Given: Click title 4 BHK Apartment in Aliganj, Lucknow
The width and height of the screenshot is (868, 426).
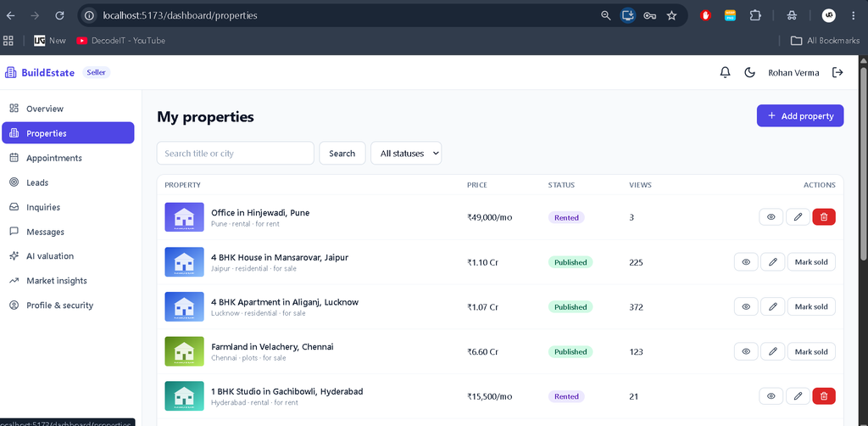Looking at the screenshot, I should pos(285,302).
